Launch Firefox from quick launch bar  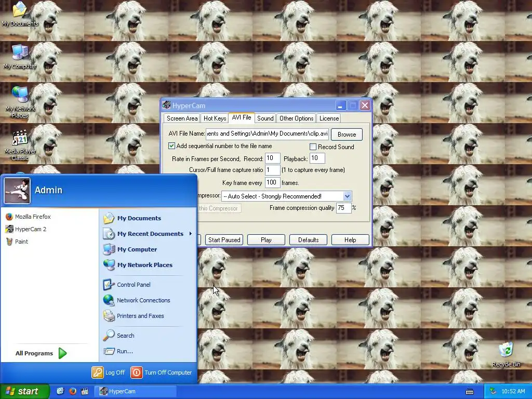pyautogui.click(x=73, y=391)
